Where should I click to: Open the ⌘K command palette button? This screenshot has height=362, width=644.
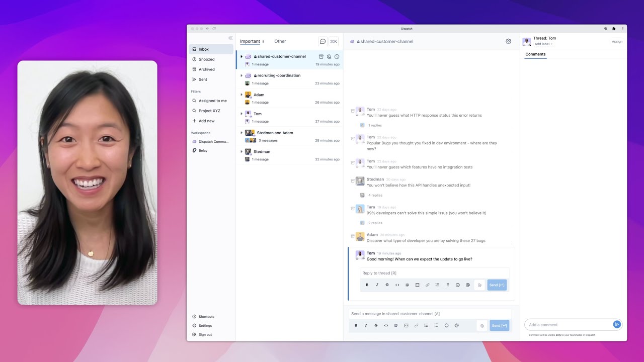click(334, 41)
